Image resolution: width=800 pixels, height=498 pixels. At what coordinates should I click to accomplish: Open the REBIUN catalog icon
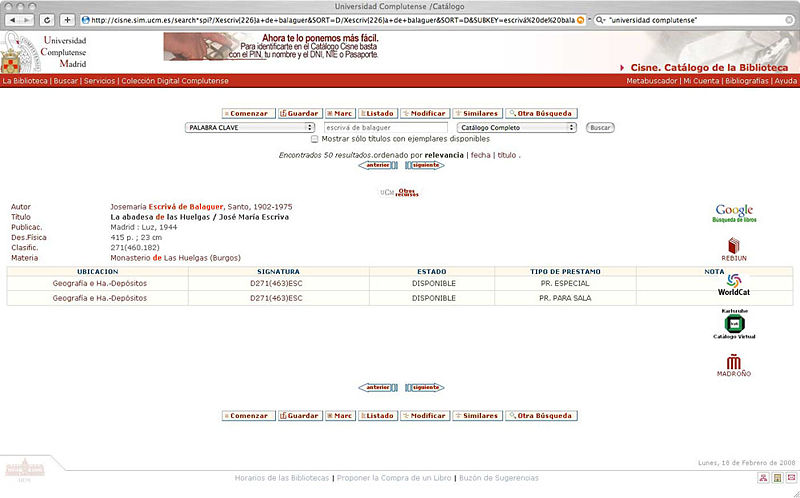click(734, 247)
